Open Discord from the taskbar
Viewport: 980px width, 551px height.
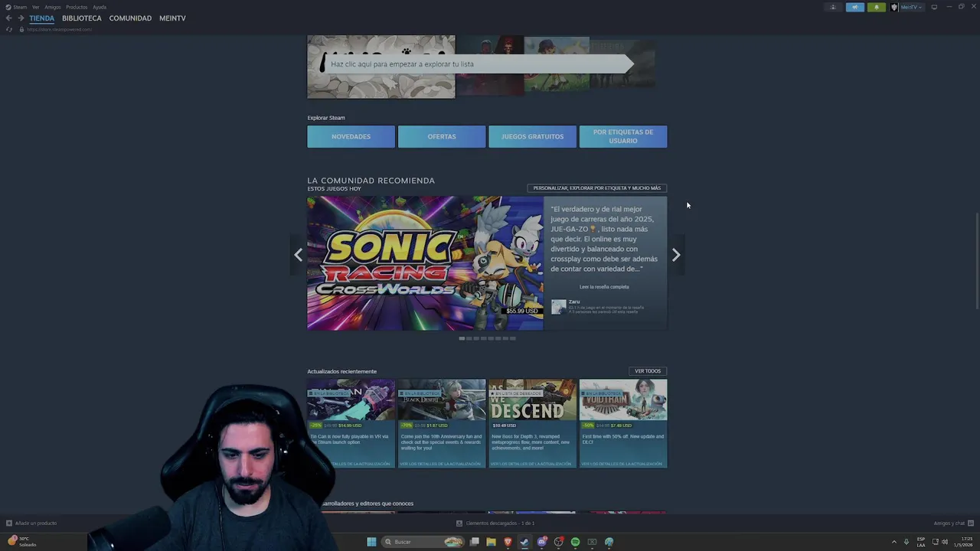click(x=541, y=542)
